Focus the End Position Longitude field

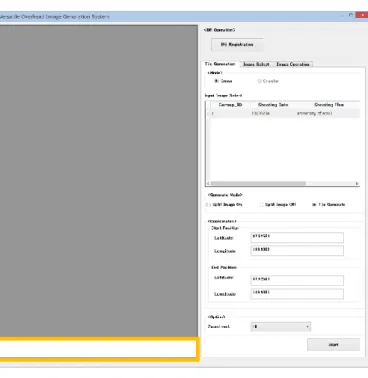pos(297,294)
